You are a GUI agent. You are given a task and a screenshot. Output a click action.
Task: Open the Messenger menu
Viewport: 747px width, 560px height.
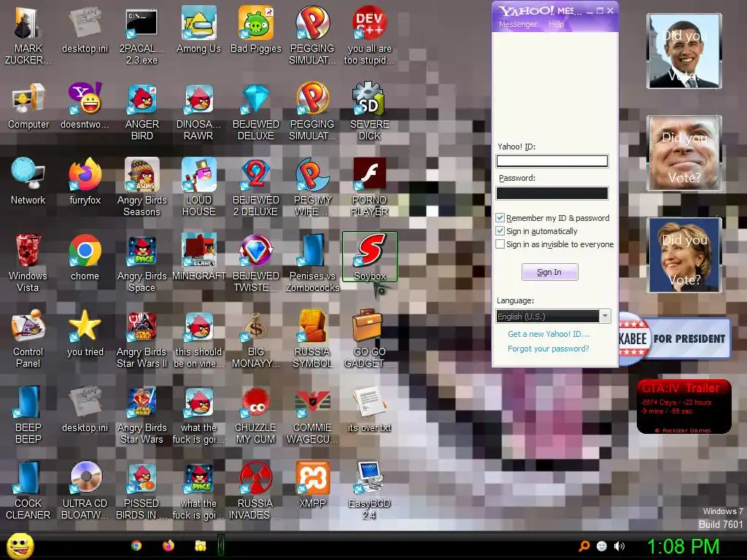tap(517, 24)
